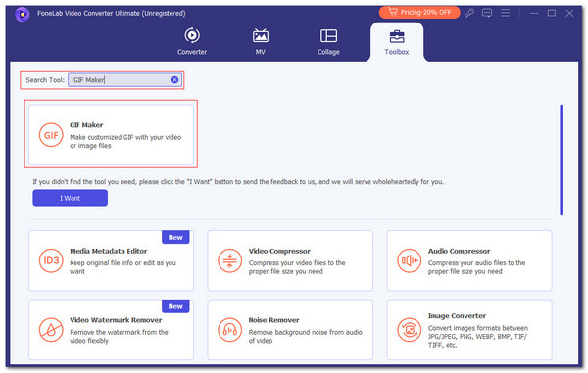Click the key register icon
Viewport: 588px width, 373px height.
click(469, 13)
